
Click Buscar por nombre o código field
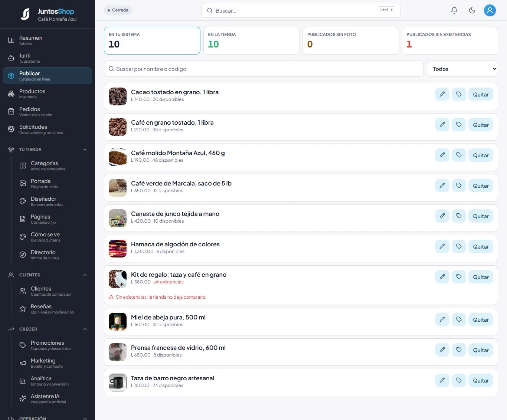pos(264,69)
